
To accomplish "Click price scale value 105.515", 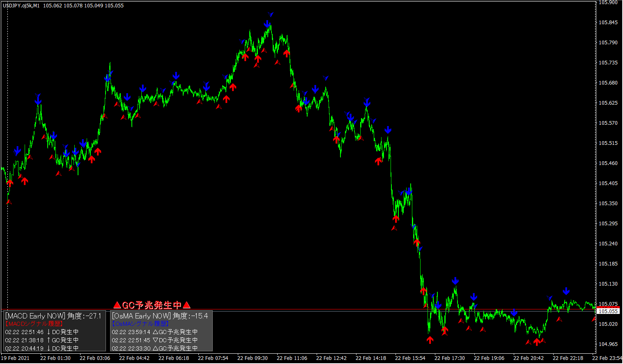I will point(608,143).
